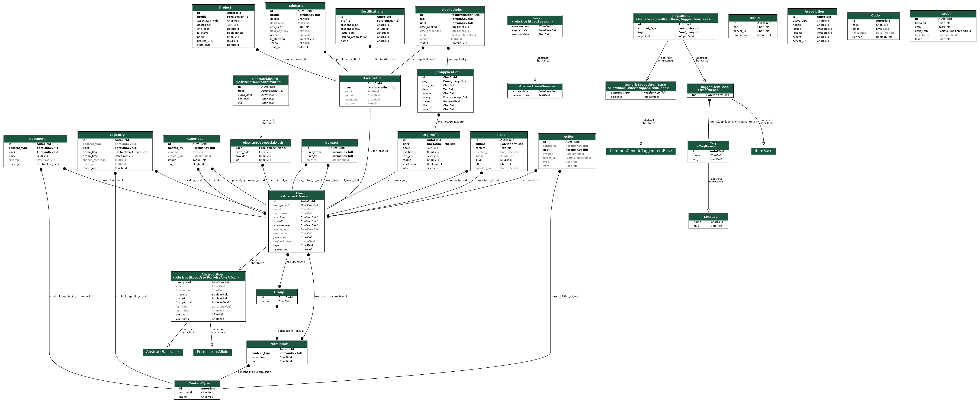The image size is (980, 402).
Task: Select the 'likes (post_likes)' relation label
Action: click(x=488, y=180)
